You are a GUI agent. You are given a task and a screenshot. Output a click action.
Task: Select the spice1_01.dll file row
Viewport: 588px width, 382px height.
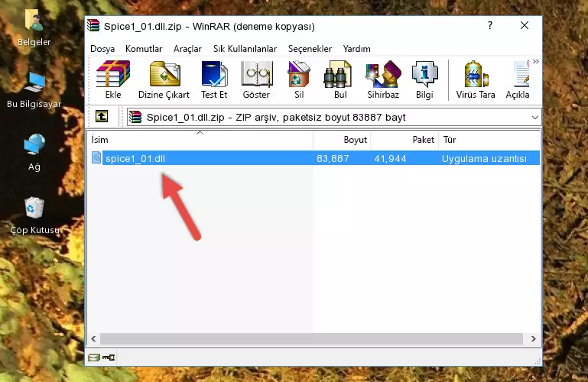(x=314, y=158)
